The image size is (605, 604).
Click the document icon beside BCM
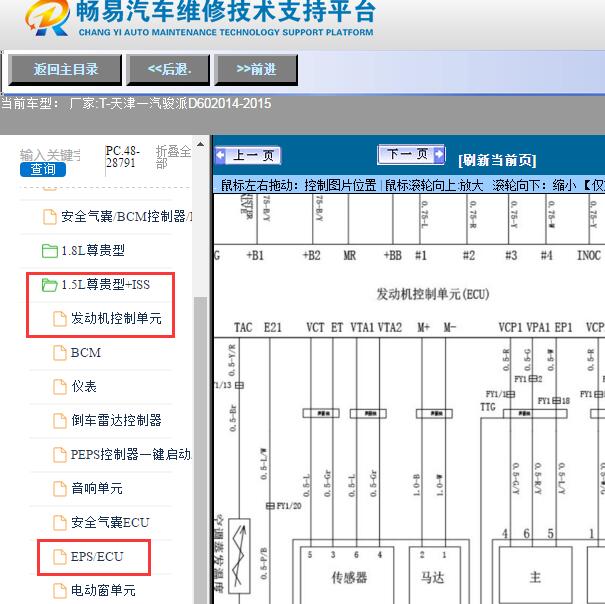(60, 353)
